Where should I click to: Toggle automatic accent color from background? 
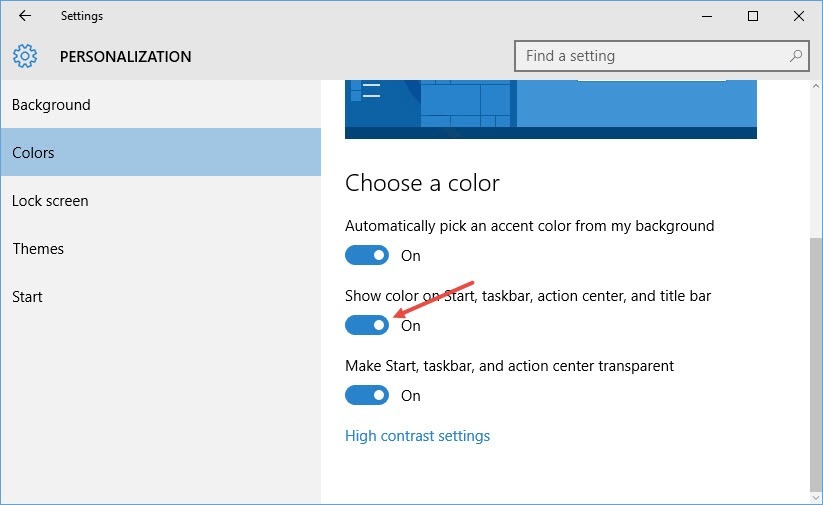tap(367, 255)
